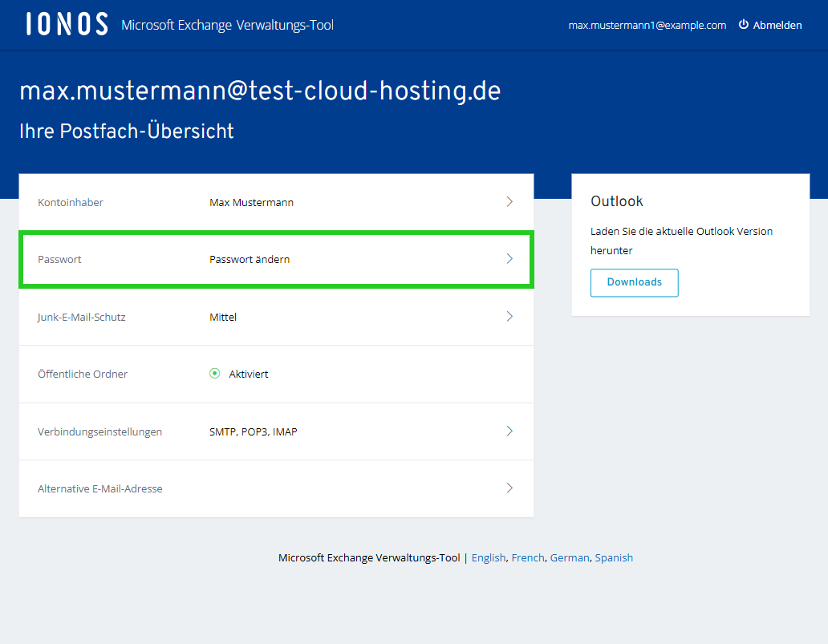Switch language to French

528,558
